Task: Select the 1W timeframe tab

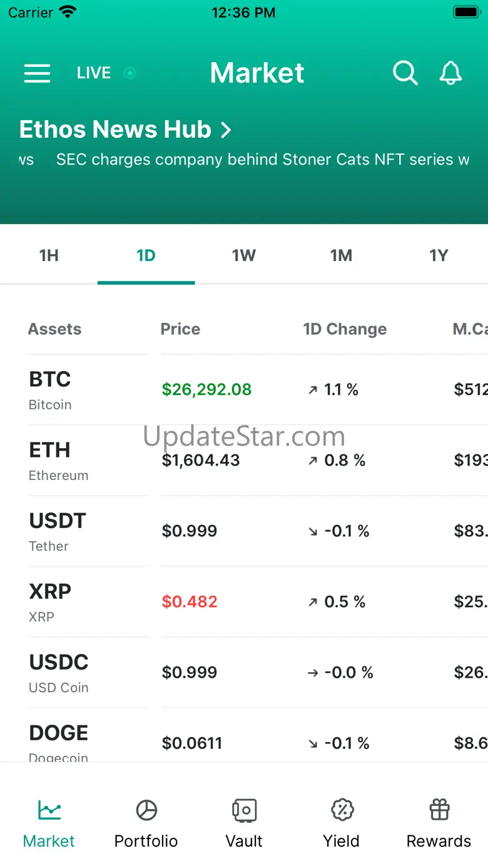Action: [x=244, y=255]
